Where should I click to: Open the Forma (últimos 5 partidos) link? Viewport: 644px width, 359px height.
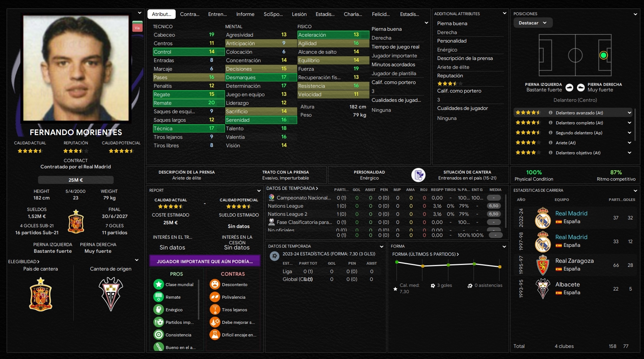pyautogui.click(x=426, y=254)
